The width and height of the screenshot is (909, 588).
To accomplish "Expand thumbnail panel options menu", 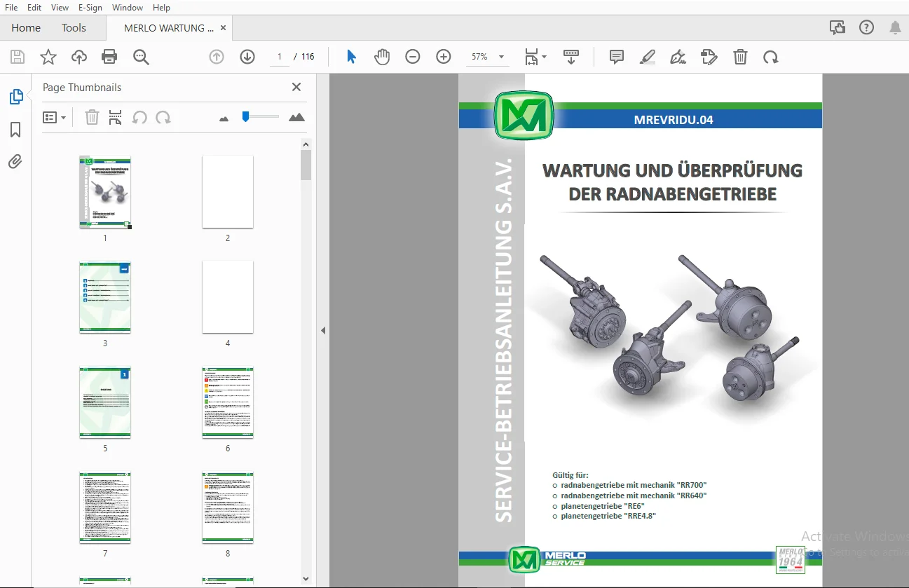I will click(55, 117).
